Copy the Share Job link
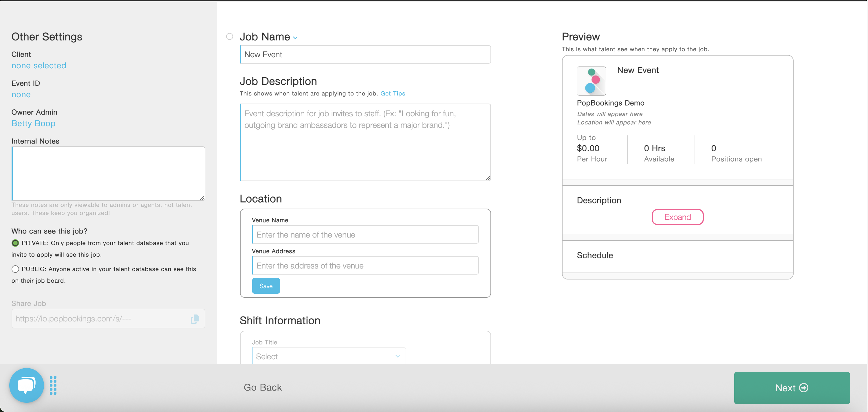 (195, 319)
